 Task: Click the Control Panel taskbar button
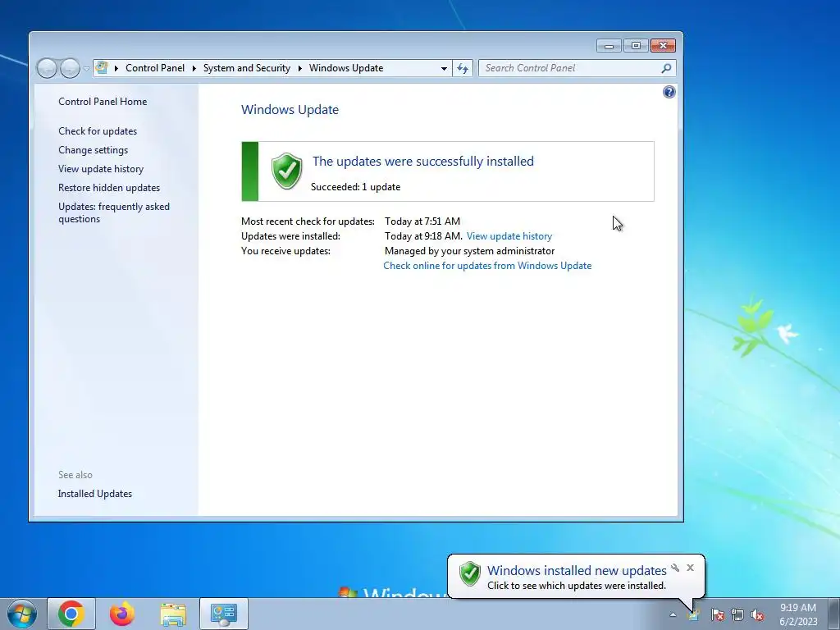pyautogui.click(x=223, y=614)
